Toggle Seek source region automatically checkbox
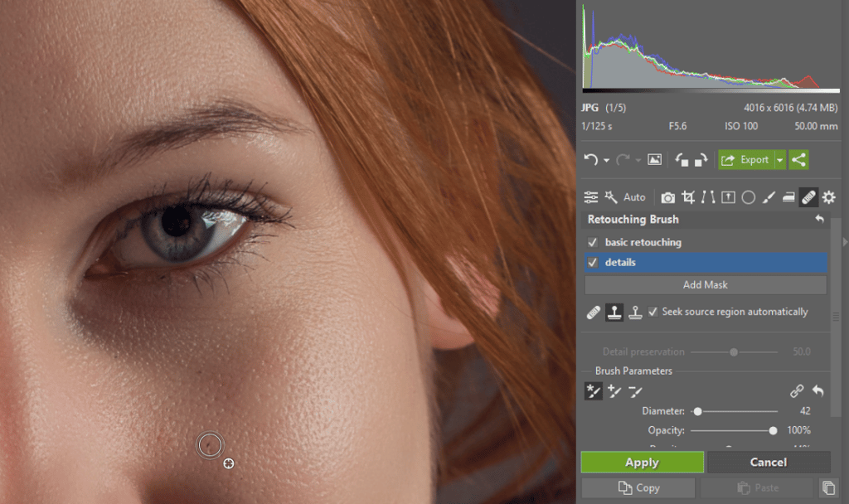 653,312
